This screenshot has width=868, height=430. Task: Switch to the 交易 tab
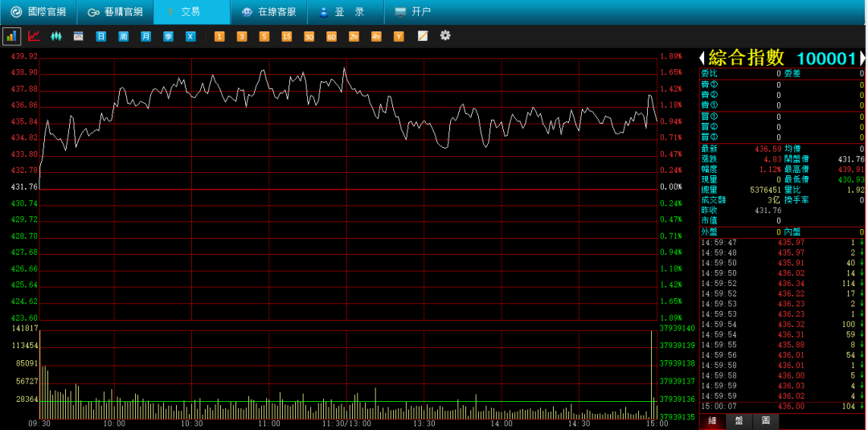191,11
